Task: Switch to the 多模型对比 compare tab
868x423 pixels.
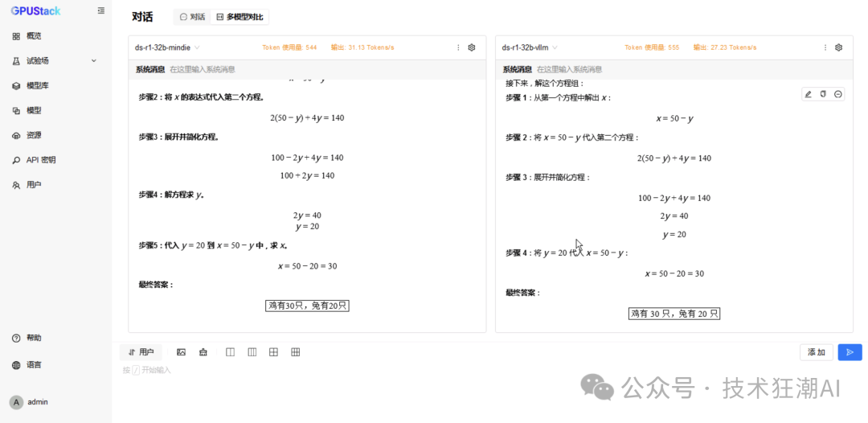Action: (240, 17)
